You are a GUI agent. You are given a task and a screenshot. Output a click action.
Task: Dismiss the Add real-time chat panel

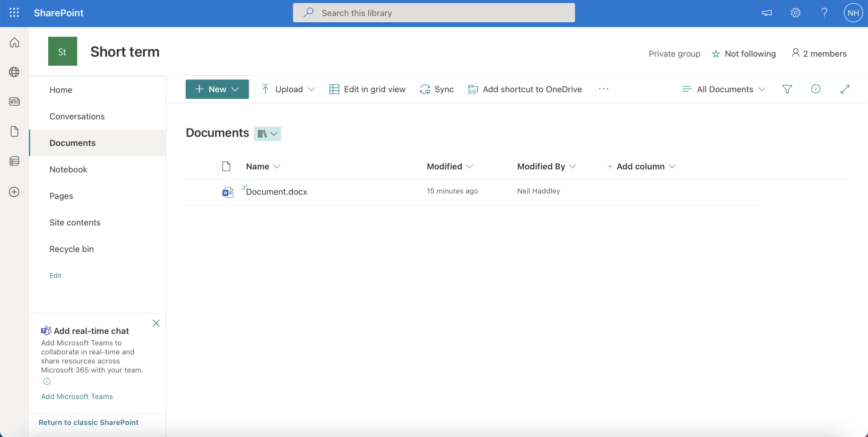156,323
